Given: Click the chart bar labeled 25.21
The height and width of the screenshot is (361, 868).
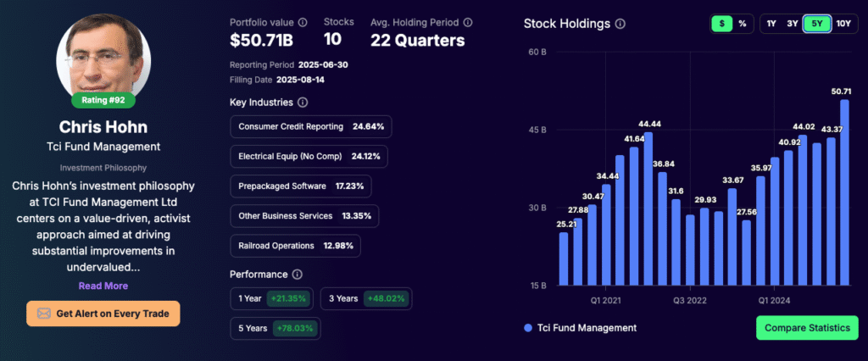Looking at the screenshot, I should (564, 258).
